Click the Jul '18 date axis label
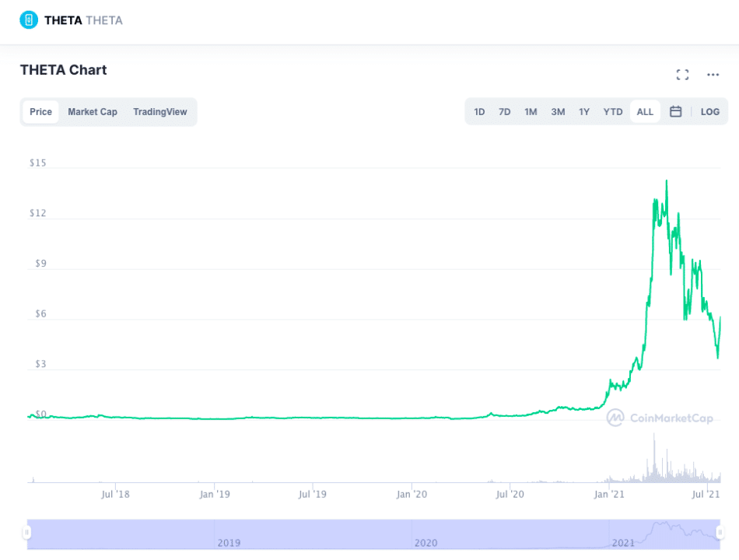The width and height of the screenshot is (739, 560). coord(115,494)
